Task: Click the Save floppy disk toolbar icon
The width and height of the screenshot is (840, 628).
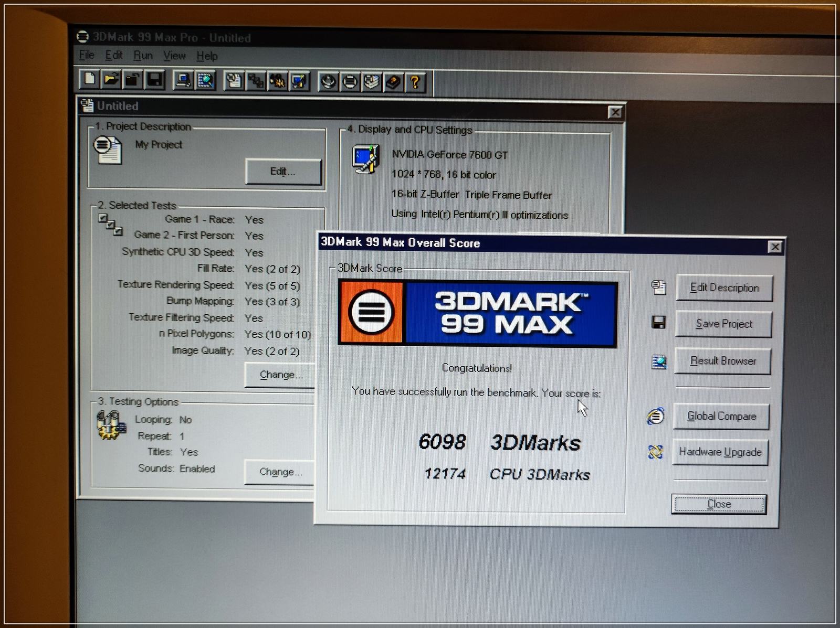Action: point(154,80)
